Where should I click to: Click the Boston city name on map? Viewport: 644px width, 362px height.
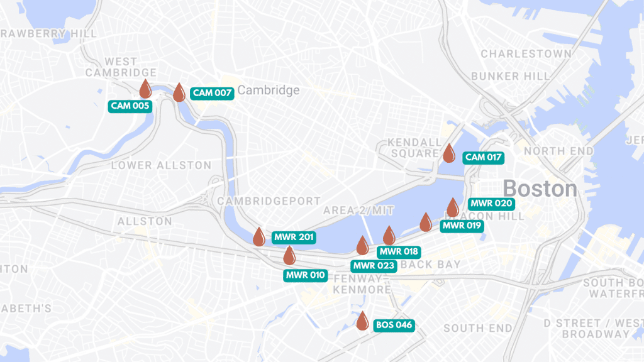pos(540,189)
